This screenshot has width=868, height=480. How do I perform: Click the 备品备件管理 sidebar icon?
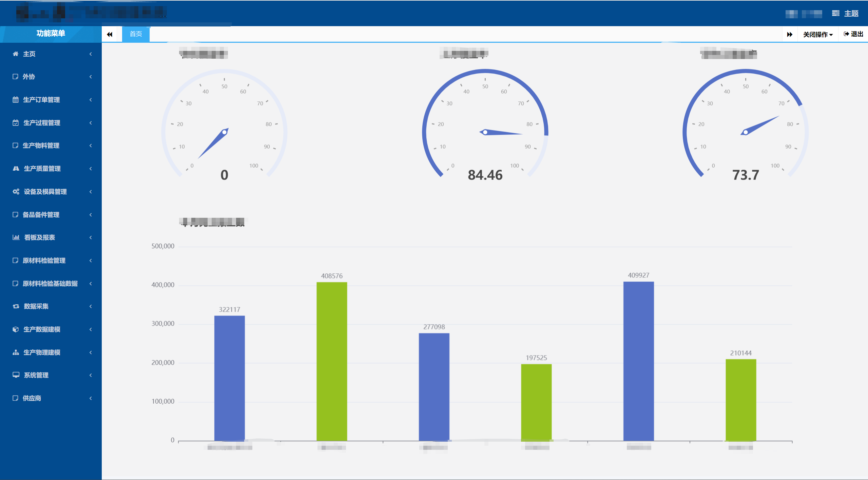pyautogui.click(x=15, y=214)
